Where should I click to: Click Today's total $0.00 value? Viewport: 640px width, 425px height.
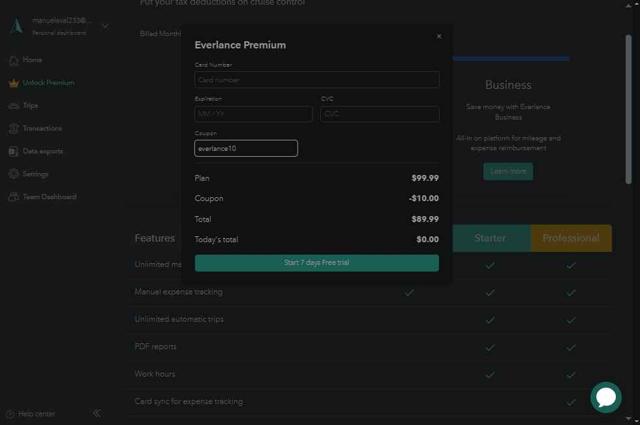(x=427, y=239)
